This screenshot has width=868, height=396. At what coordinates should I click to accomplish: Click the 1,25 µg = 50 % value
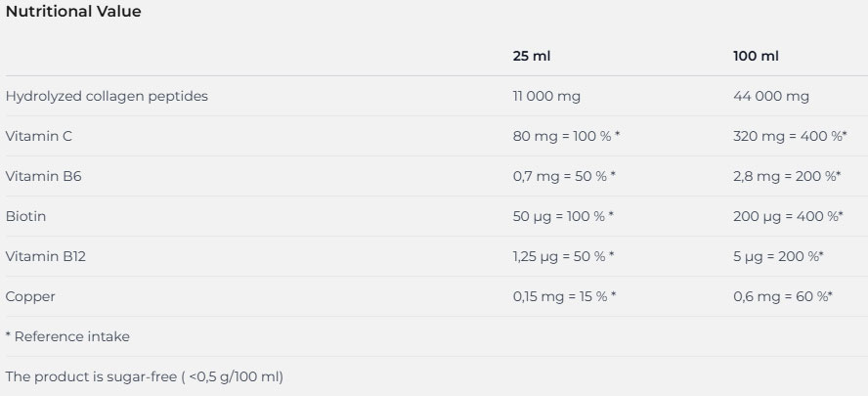563,256
